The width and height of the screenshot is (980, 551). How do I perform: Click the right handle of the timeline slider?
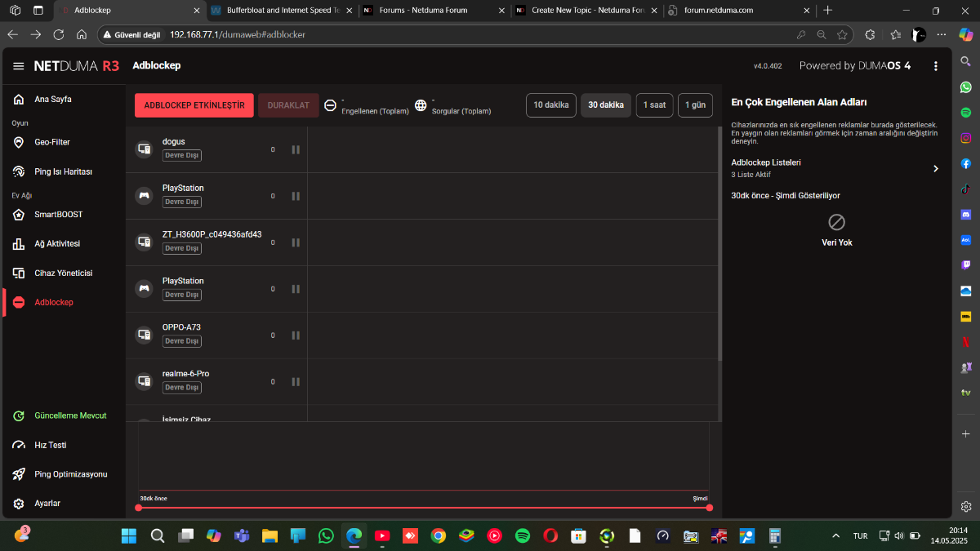[x=709, y=508]
